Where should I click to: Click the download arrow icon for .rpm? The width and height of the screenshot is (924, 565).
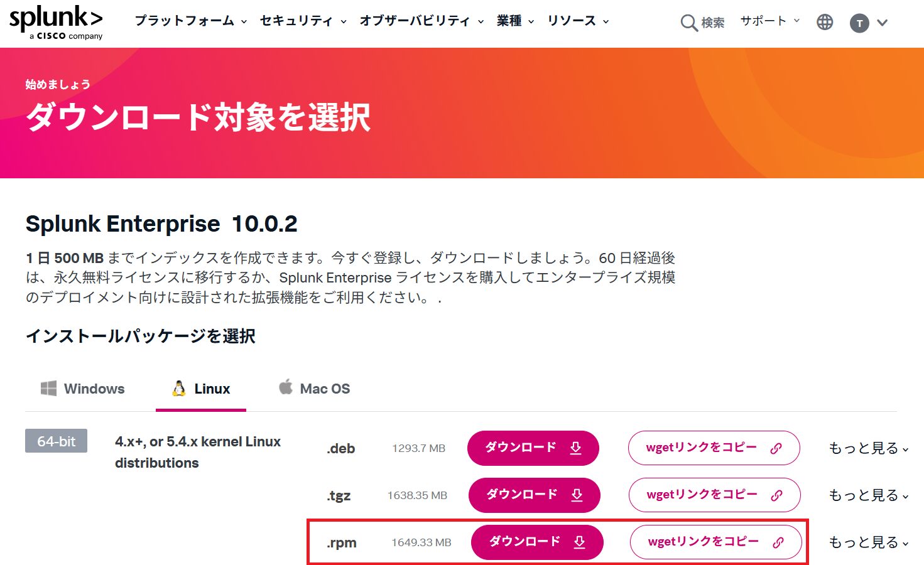click(x=579, y=542)
